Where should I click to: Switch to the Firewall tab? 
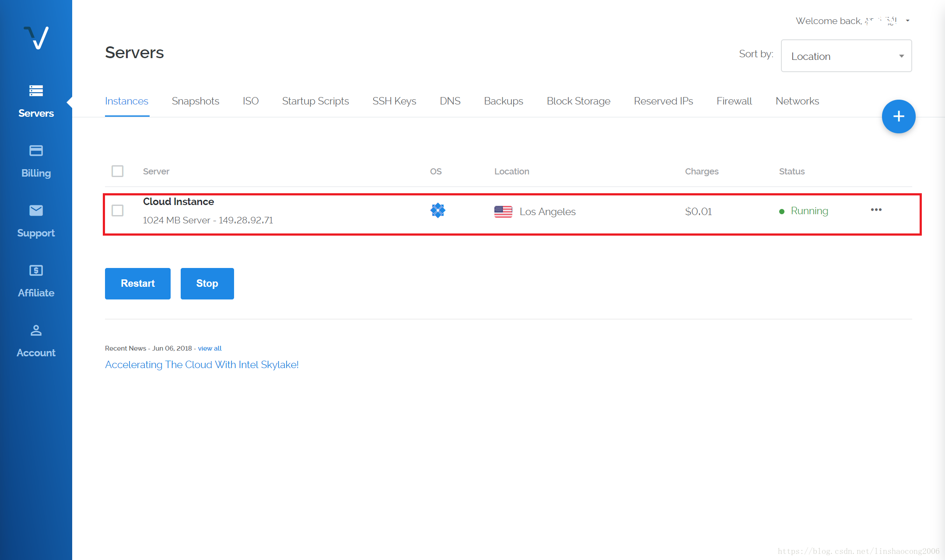coord(734,101)
